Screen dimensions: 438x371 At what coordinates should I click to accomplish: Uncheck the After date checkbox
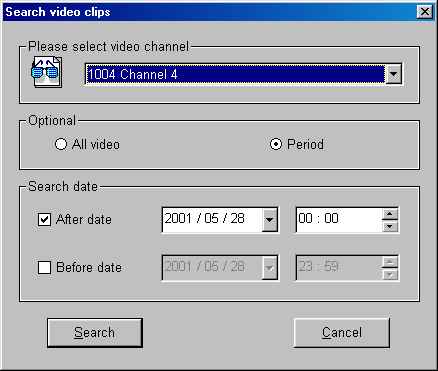[44, 220]
